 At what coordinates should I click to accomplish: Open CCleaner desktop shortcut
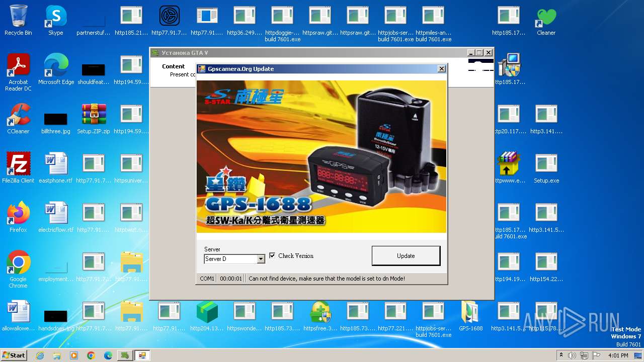(x=18, y=119)
